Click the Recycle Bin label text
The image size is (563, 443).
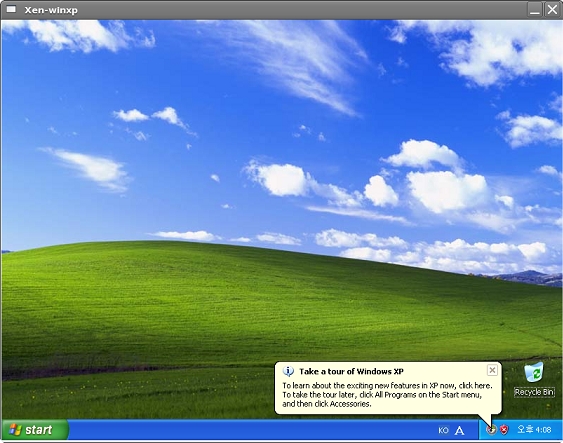click(x=534, y=392)
